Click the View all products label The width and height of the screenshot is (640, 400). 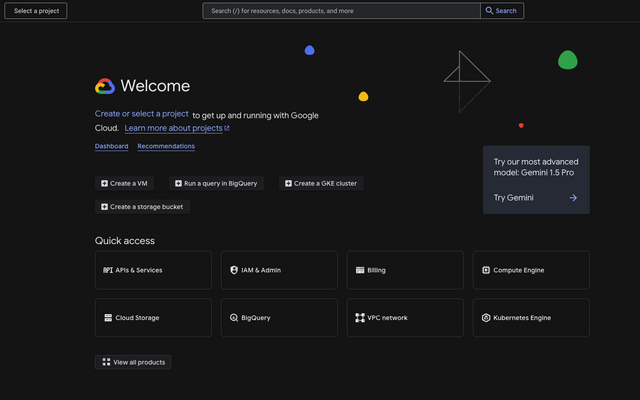click(x=139, y=362)
